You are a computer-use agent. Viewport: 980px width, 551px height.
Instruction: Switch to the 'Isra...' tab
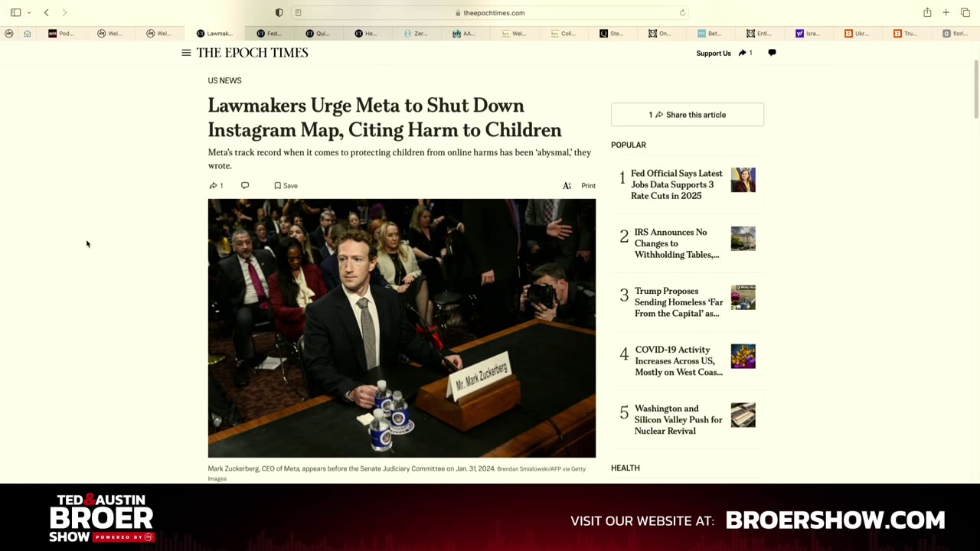[808, 33]
